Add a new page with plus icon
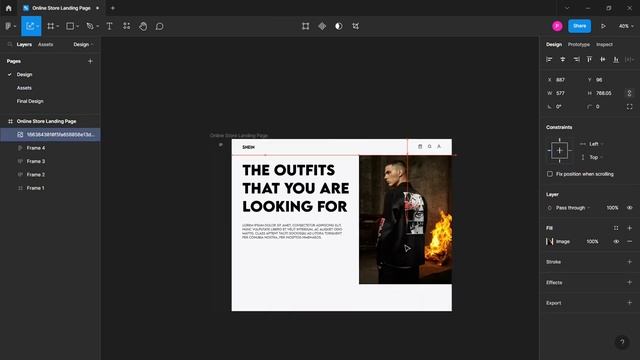This screenshot has height=360, width=640. click(x=90, y=61)
